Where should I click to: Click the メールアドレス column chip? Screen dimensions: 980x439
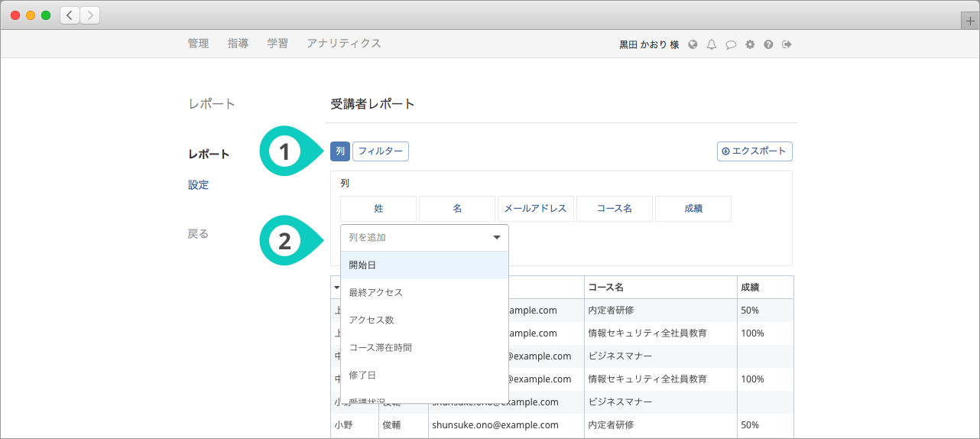536,209
